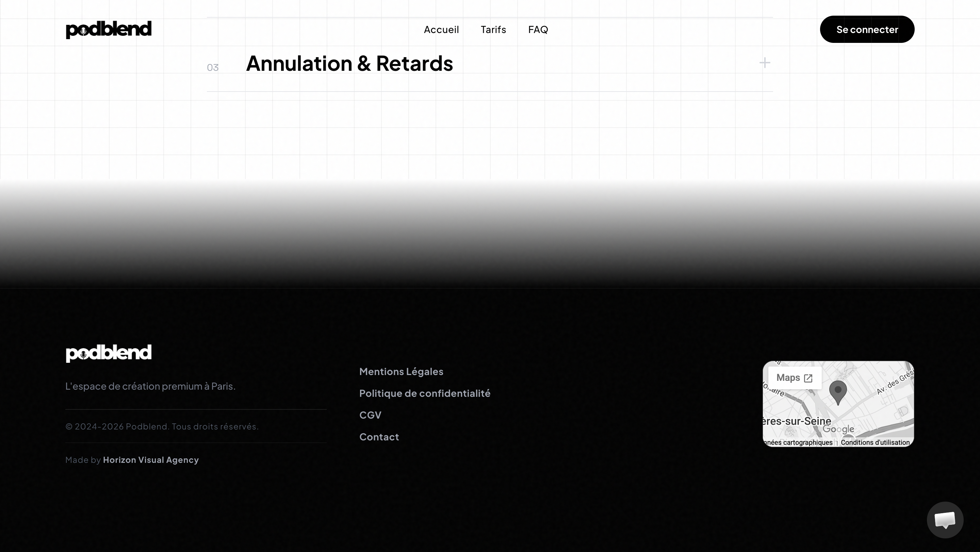Click the Podblend logo in the header
The height and width of the screenshot is (552, 980).
pos(109,30)
